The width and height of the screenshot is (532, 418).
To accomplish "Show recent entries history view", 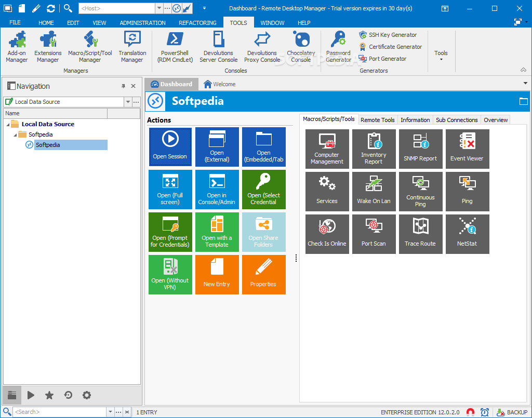I will click(x=68, y=395).
